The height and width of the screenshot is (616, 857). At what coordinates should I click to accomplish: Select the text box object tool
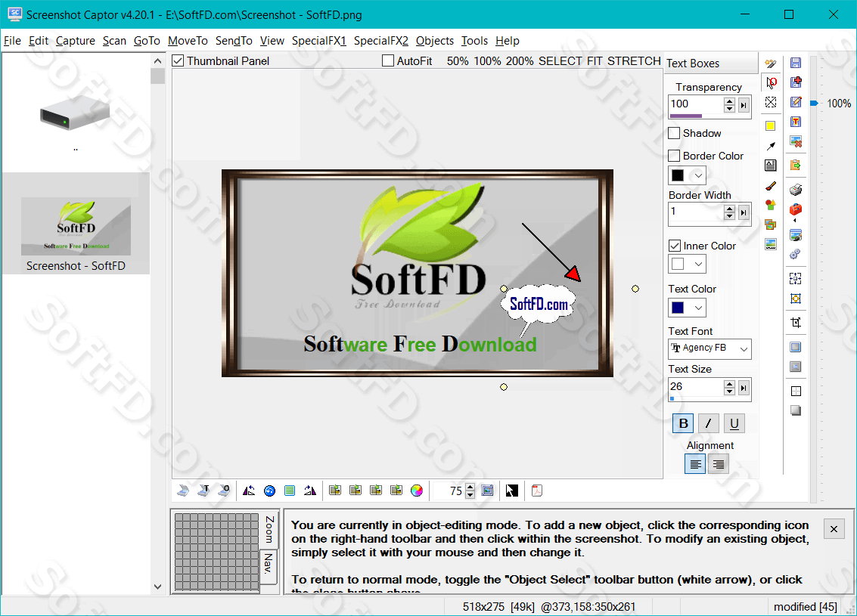pos(771,166)
